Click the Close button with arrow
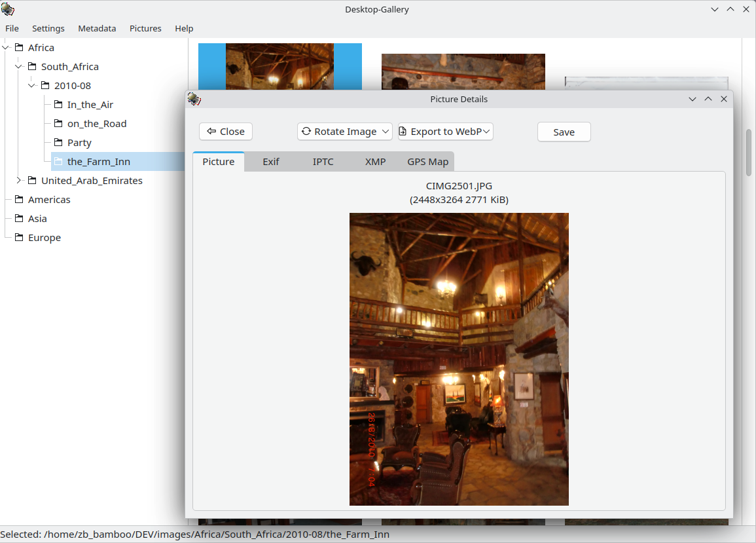Image resolution: width=756 pixels, height=543 pixels. point(225,132)
